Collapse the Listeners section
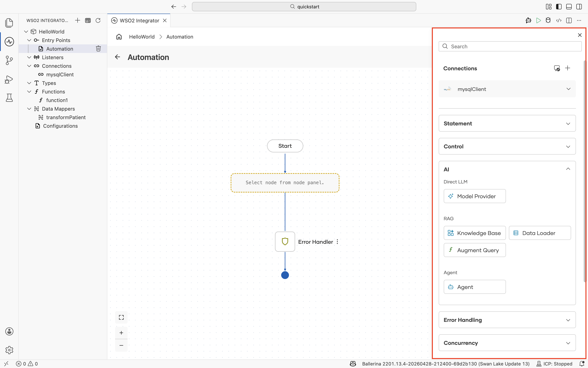Viewport: 588px width, 368px height. click(x=29, y=57)
